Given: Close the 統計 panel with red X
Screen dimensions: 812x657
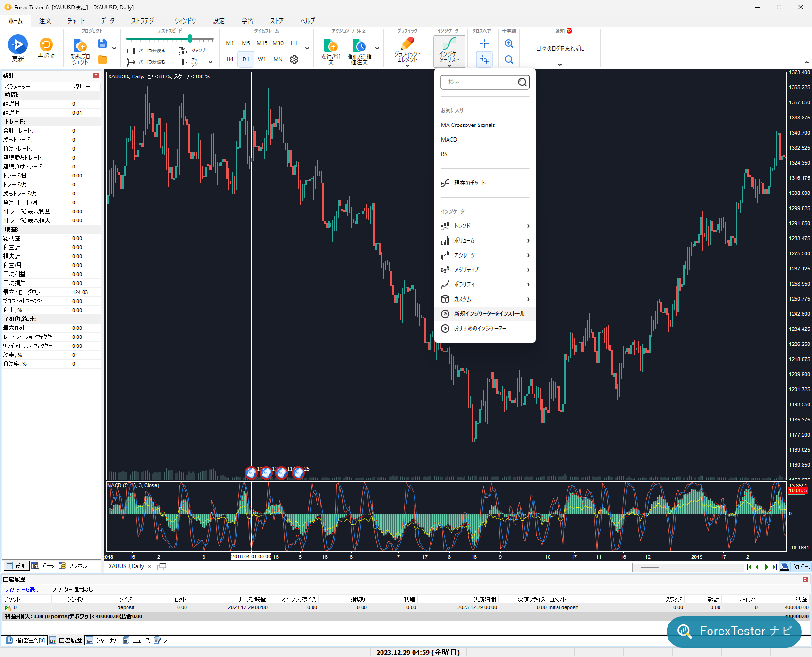Looking at the screenshot, I should [96, 76].
